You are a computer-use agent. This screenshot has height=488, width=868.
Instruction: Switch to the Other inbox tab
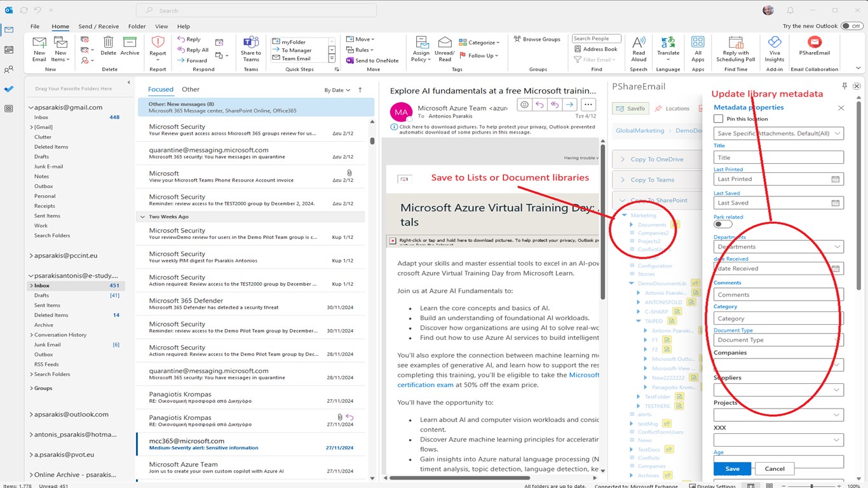point(191,90)
